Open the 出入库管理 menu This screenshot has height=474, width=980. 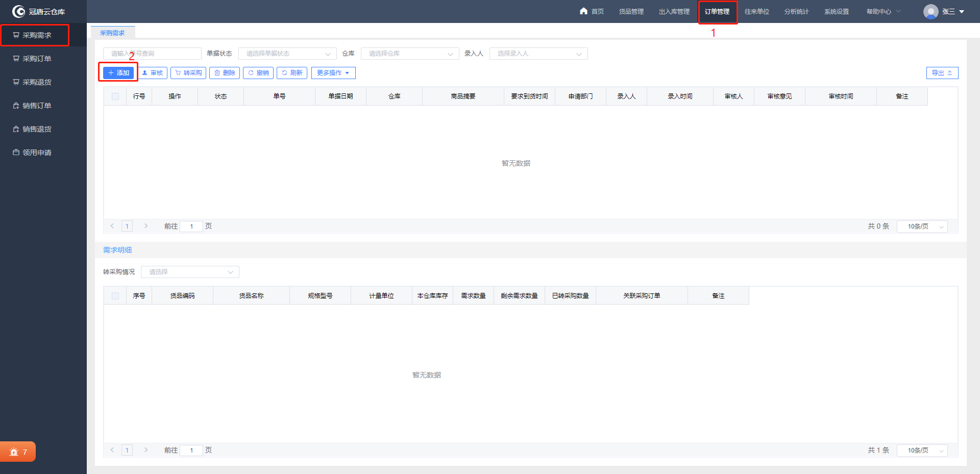pyautogui.click(x=674, y=11)
